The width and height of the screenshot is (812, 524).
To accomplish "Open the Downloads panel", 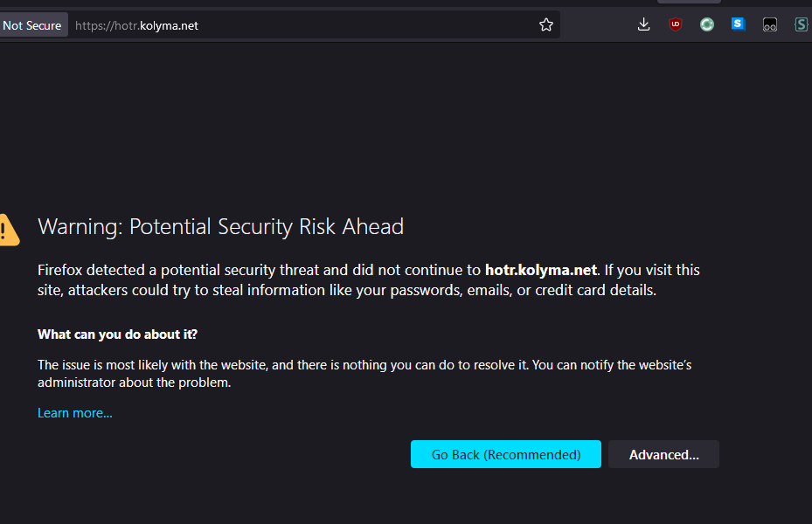I will tap(644, 25).
